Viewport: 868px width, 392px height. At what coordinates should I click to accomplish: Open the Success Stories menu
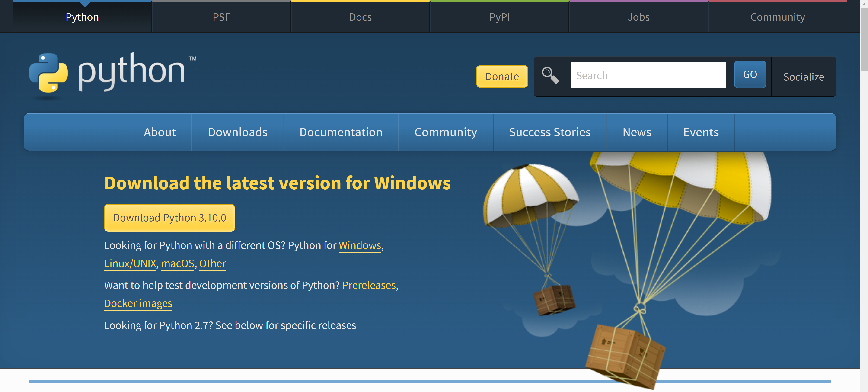click(x=550, y=132)
